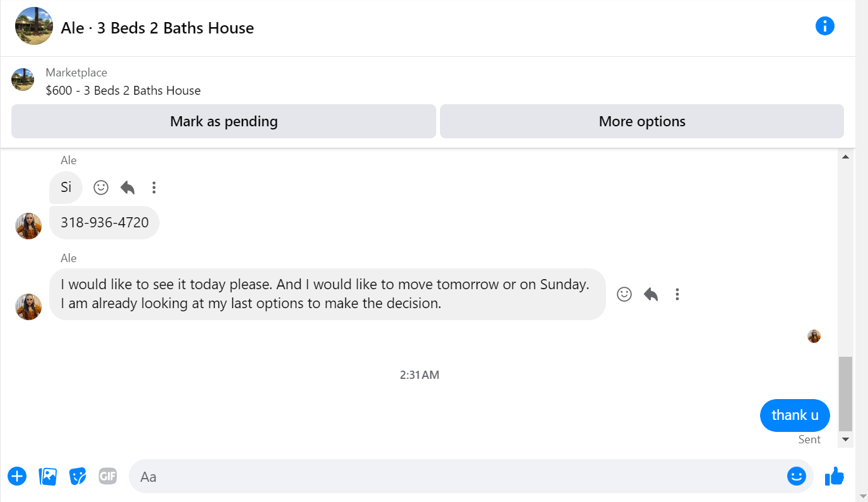Open more menu beside the 'Si' message
The width and height of the screenshot is (868, 502).
154,188
